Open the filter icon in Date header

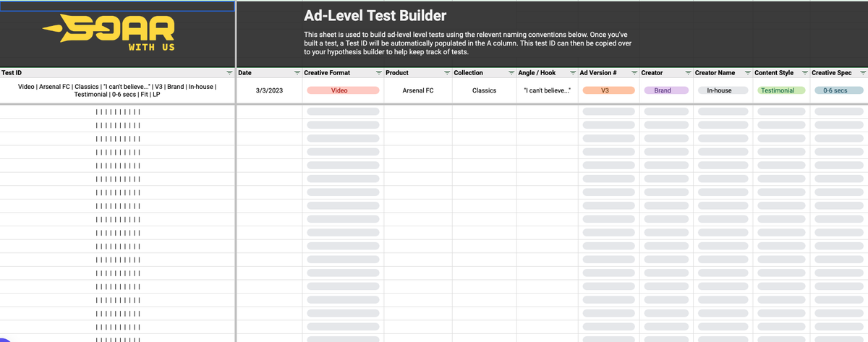297,73
